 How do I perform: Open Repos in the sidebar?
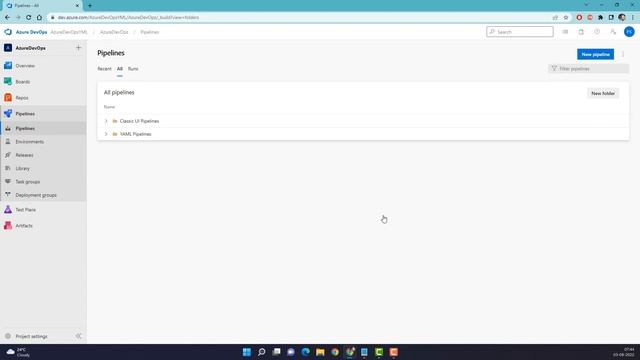22,98
